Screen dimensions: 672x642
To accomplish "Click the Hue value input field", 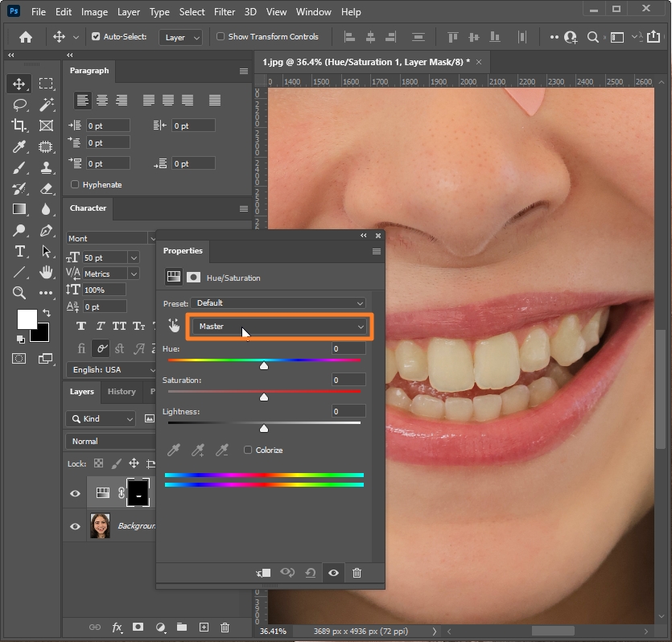I will 348,348.
